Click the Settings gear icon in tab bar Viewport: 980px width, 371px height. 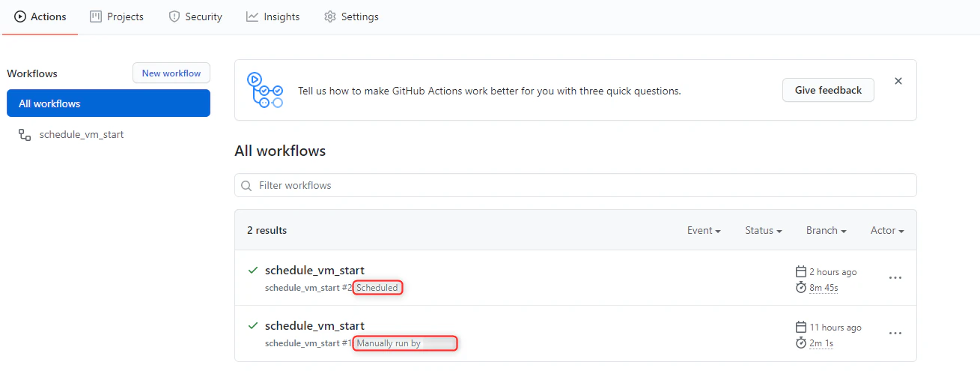pos(330,16)
